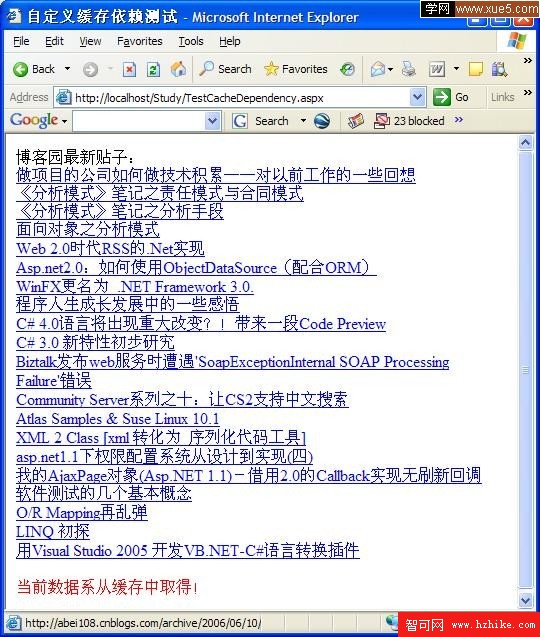Open link 面向对象之分析模式

pos(88,229)
